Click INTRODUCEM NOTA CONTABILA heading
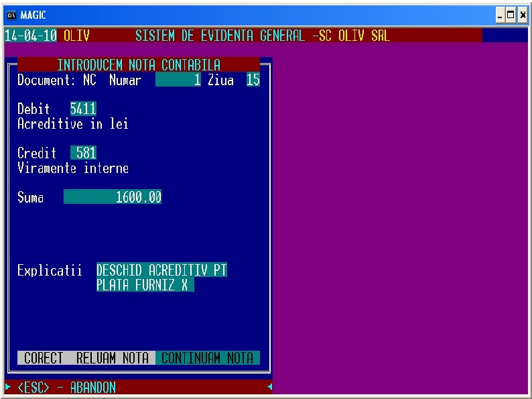 (139, 65)
